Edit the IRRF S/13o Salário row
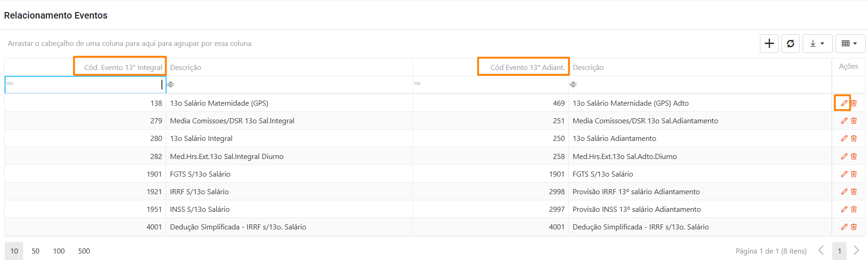Screen dimensions: 868x267 pos(844,191)
